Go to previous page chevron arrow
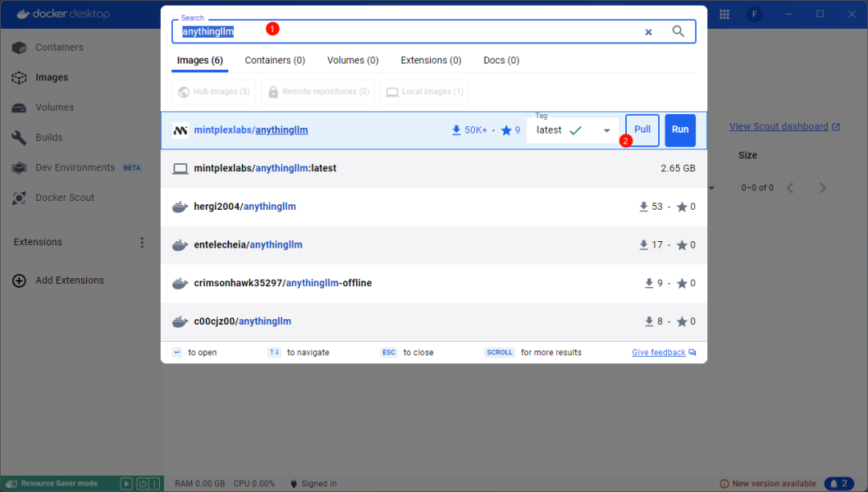868x492 pixels. tap(790, 188)
